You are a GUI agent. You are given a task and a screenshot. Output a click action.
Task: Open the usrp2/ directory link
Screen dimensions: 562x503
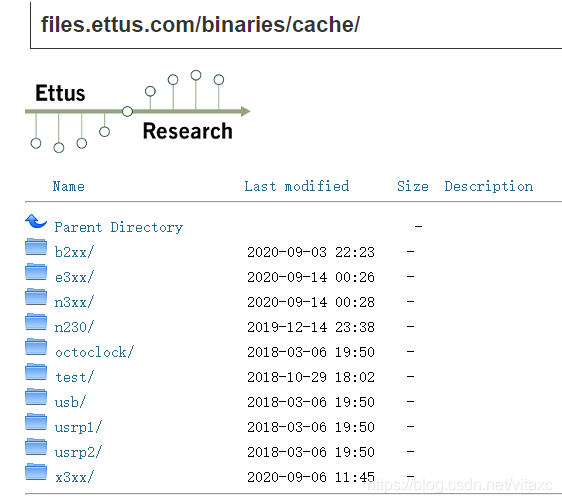coord(78,452)
